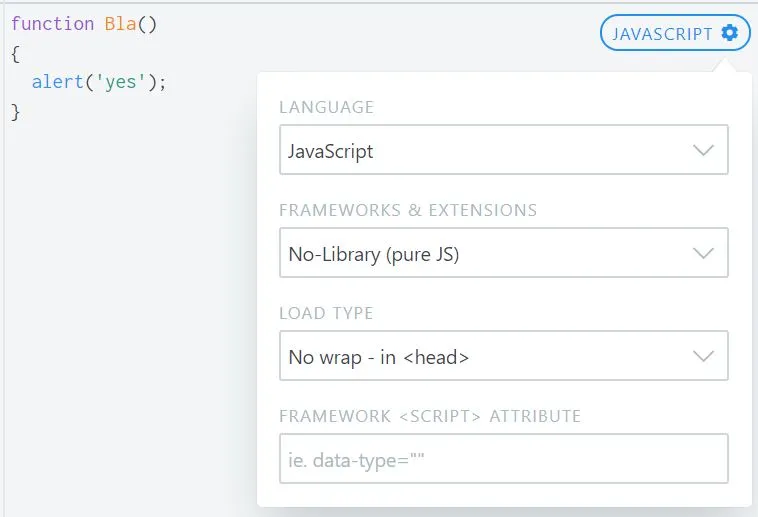Focus the Framework <script> attribute input
The height and width of the screenshot is (517, 758).
pyautogui.click(x=503, y=459)
